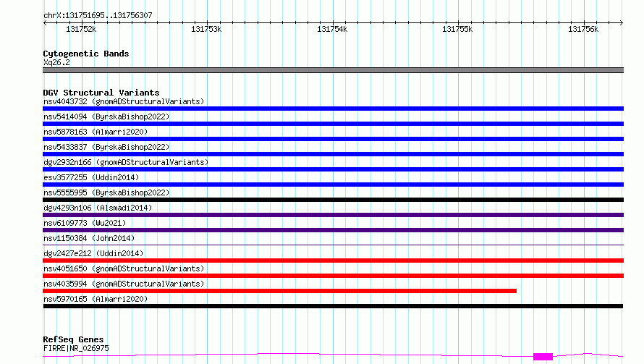Image resolution: width=644 pixels, height=364 pixels.
Task: Click the nsv5970165 (Almarri2020) label
Action: (96, 299)
